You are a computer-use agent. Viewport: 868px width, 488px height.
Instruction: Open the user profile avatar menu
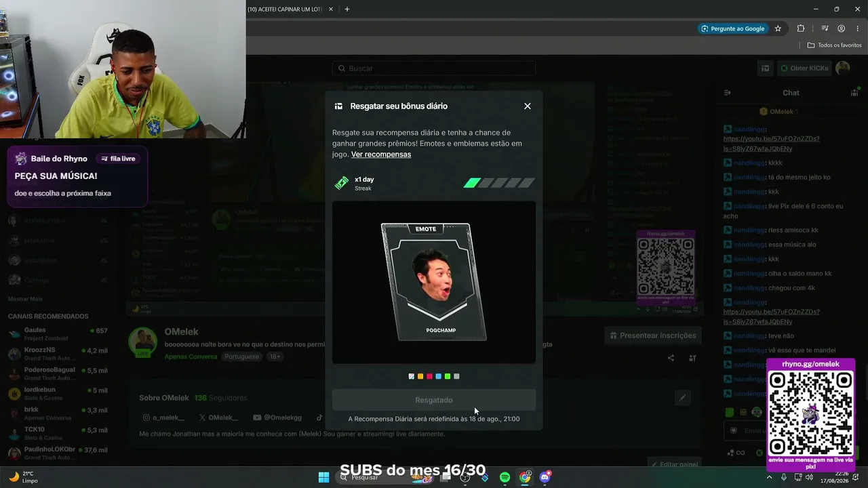pyautogui.click(x=843, y=68)
